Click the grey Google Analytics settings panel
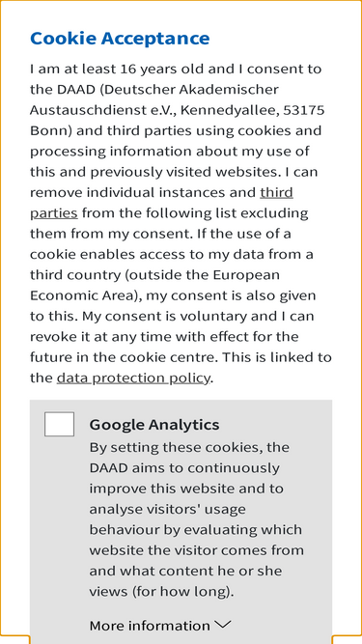 coord(181,521)
